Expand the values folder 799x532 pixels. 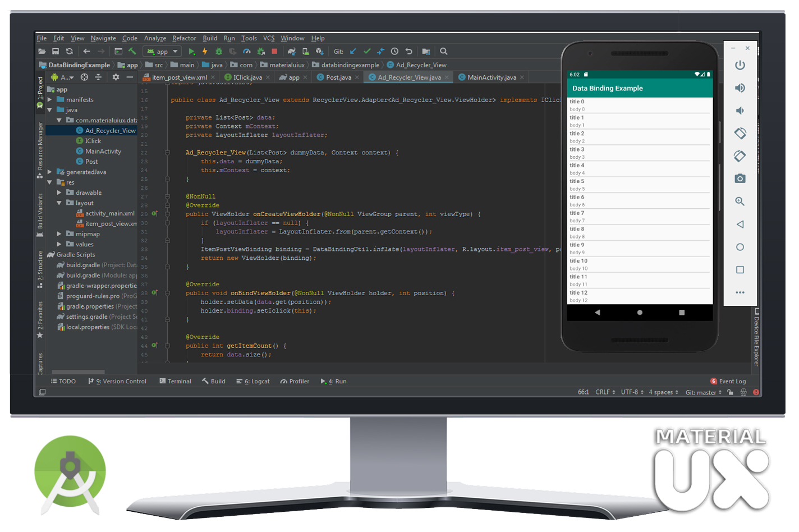click(59, 244)
